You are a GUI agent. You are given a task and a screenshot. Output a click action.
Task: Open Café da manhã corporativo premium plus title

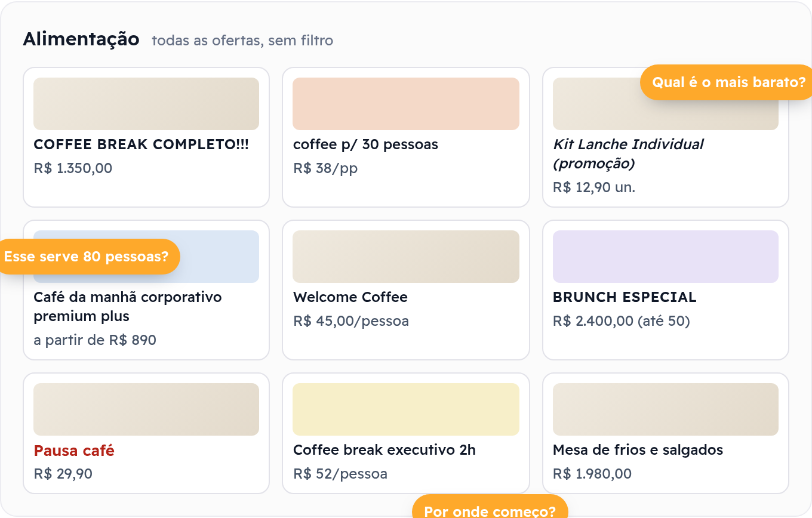coord(128,307)
